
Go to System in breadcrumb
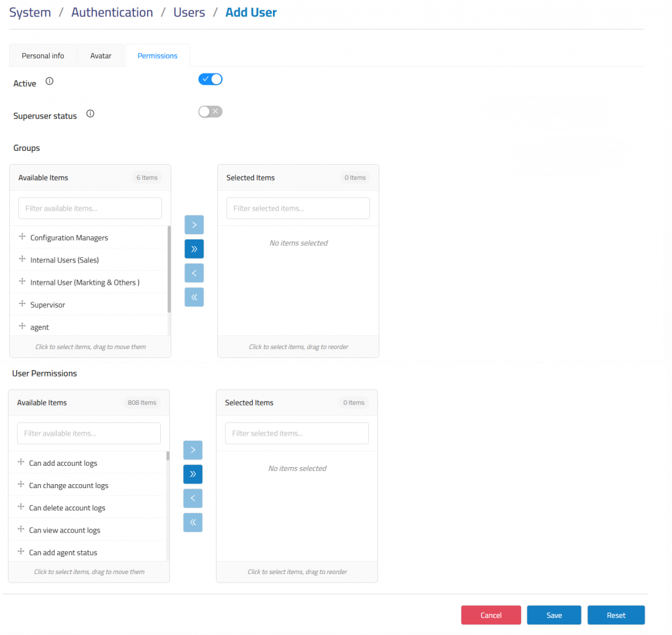tap(30, 12)
